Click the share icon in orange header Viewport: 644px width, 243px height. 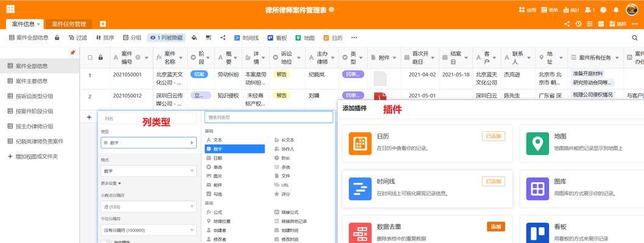coord(567,24)
